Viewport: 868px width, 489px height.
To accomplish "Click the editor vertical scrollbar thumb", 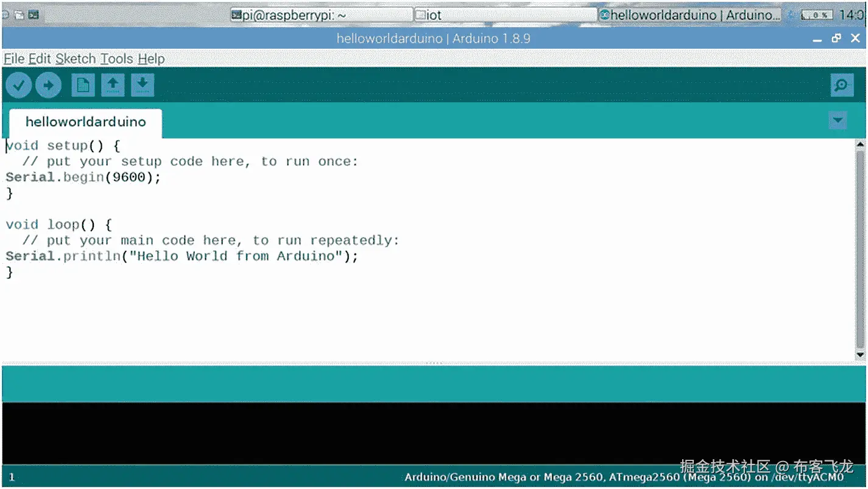I will click(x=860, y=250).
